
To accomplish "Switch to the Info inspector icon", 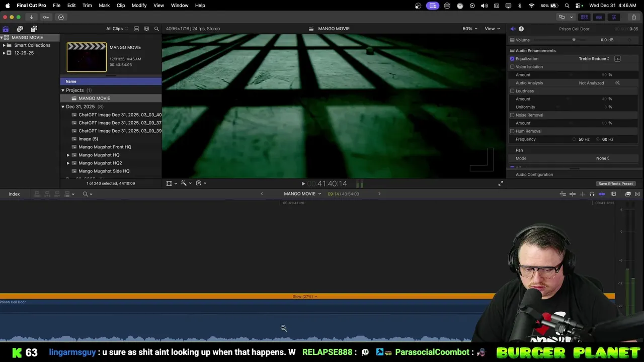I will [521, 29].
